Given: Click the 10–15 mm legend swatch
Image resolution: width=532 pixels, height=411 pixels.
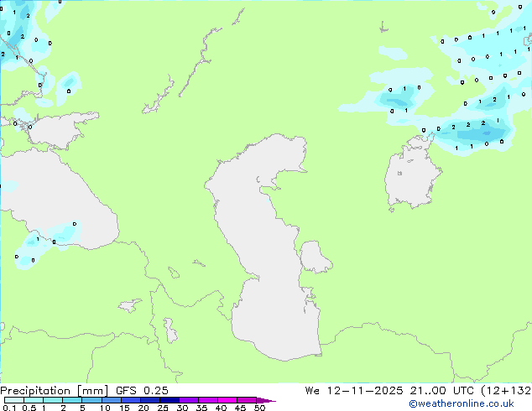Looking at the screenshot, I should 112,400.
